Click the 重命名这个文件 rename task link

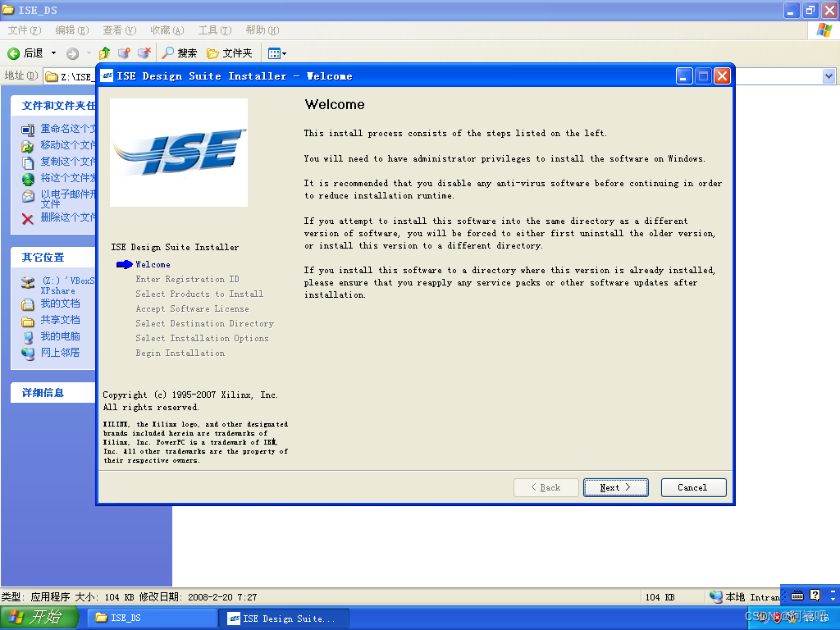[x=68, y=129]
